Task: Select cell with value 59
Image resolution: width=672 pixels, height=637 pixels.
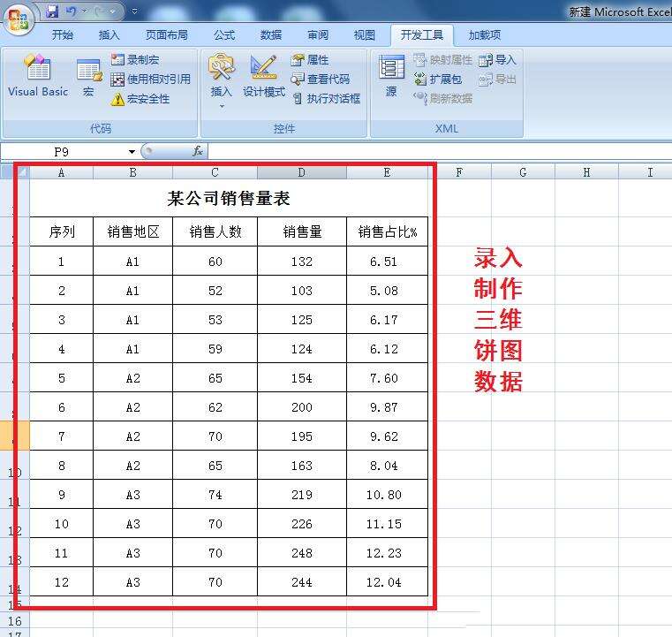Action: 215,348
